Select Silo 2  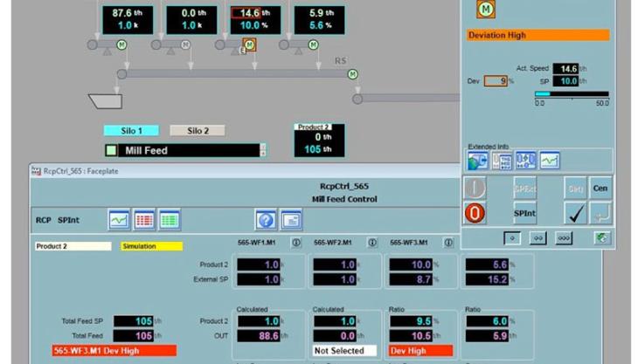pos(198,131)
